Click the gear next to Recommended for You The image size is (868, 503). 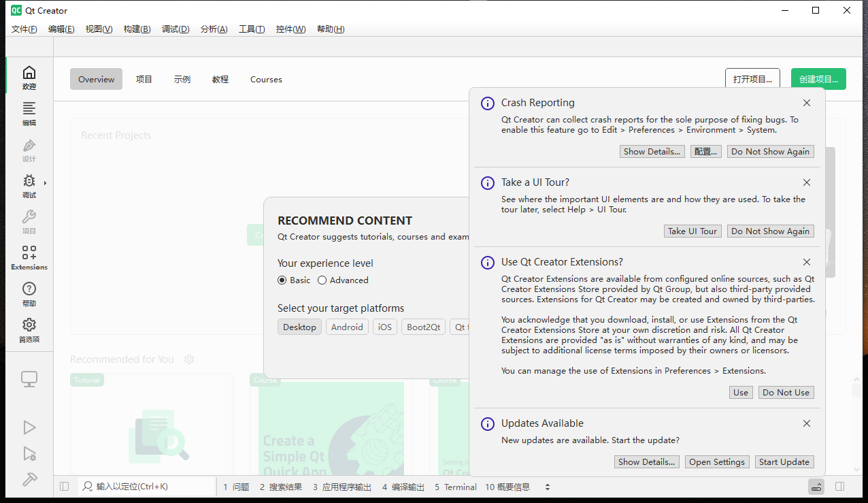pyautogui.click(x=189, y=359)
